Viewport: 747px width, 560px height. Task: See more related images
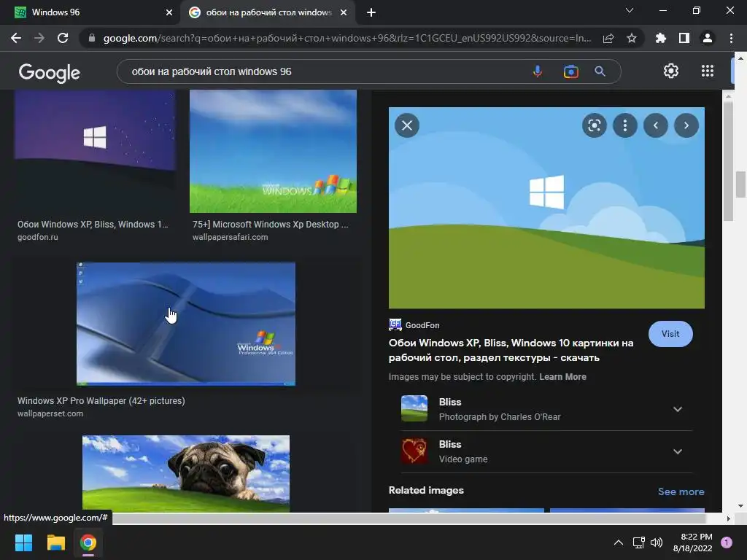681,491
